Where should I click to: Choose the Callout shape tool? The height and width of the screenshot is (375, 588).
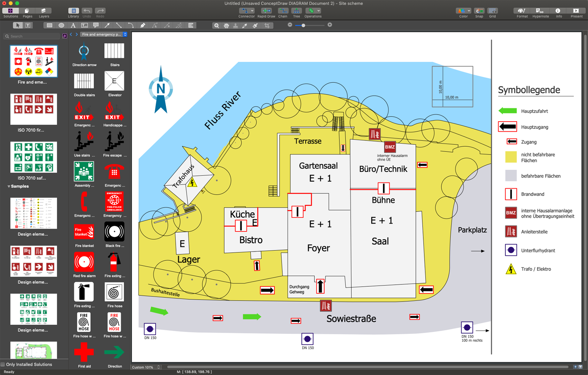click(96, 25)
